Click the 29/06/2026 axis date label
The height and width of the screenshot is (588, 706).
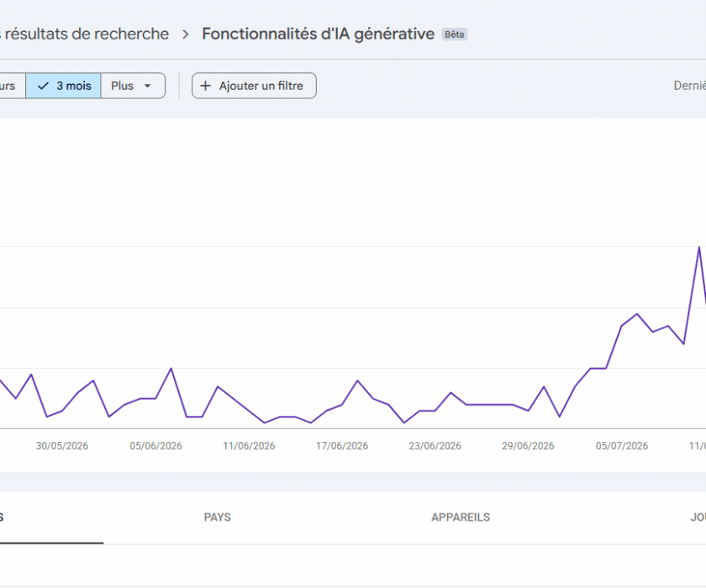[528, 446]
